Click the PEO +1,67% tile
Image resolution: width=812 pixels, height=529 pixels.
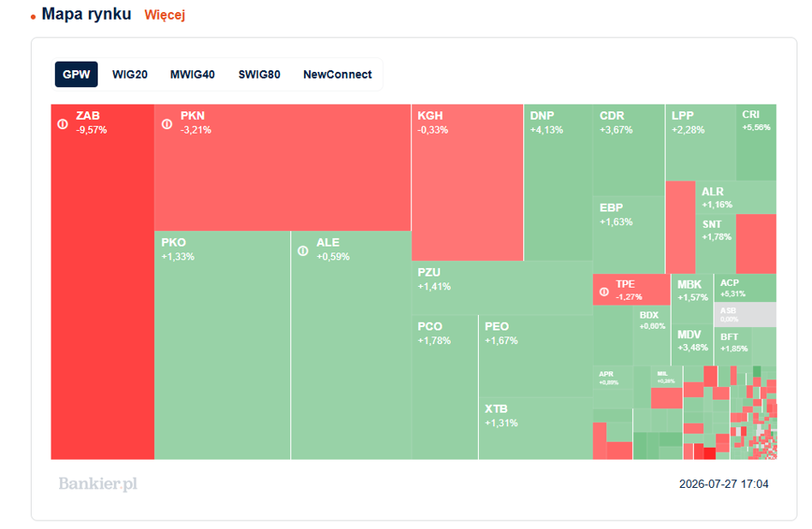click(535, 356)
